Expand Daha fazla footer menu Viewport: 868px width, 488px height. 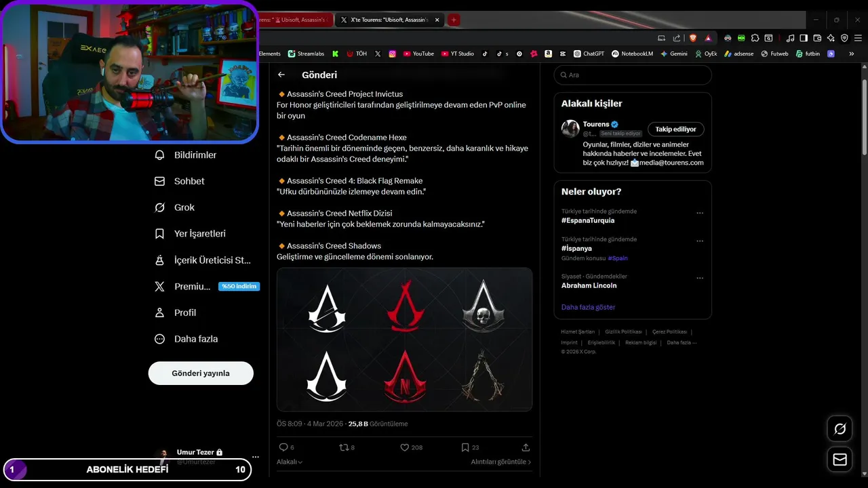coord(682,342)
